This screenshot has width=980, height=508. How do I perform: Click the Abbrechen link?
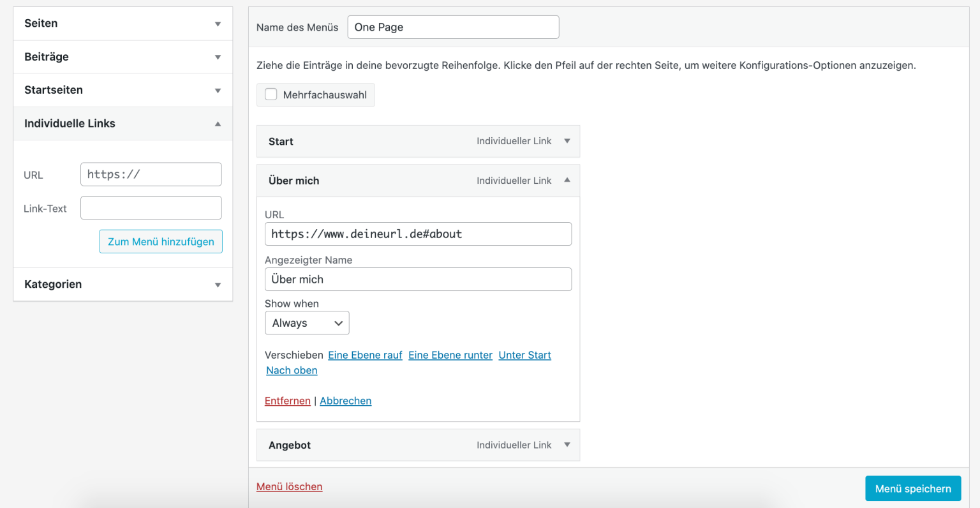coord(345,401)
